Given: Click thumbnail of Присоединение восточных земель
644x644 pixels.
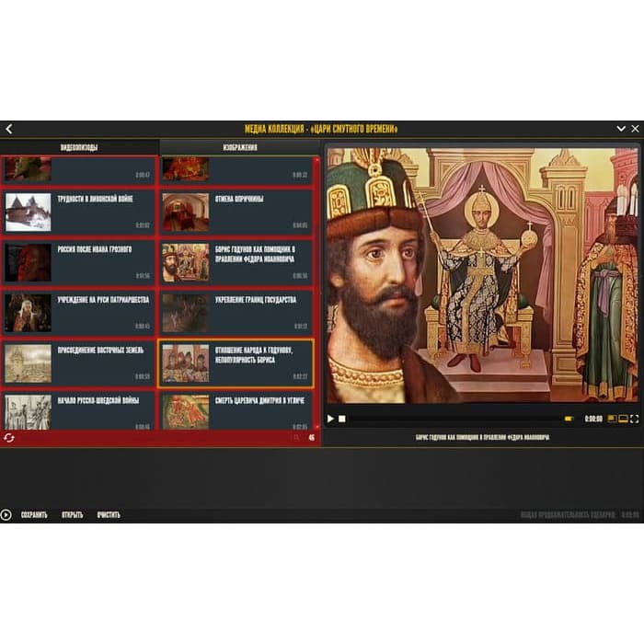Looking at the screenshot, I should pos(28,363).
